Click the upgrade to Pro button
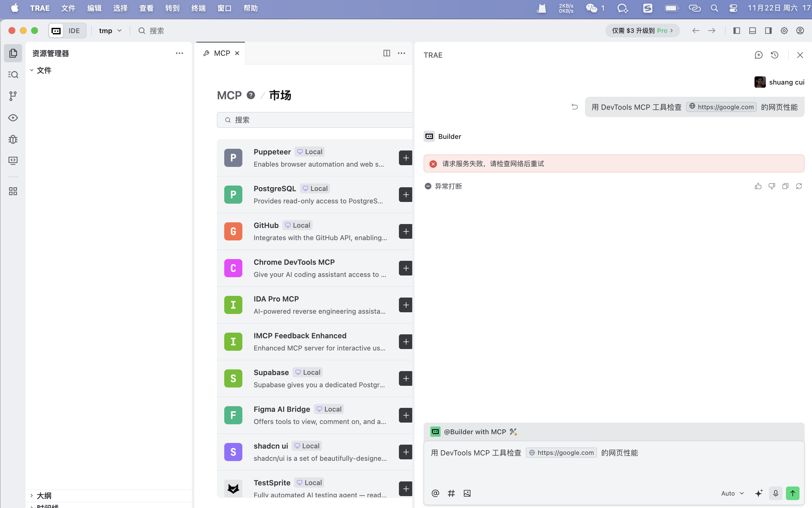812x508 pixels. coord(642,31)
